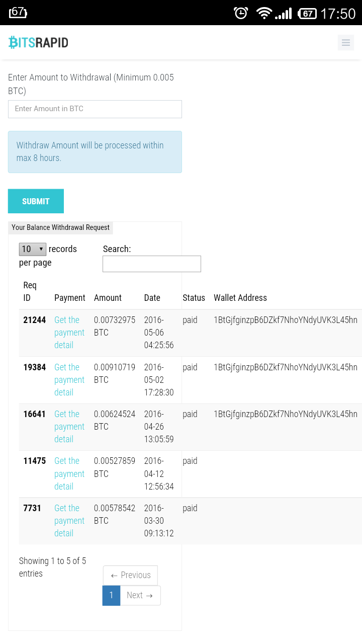Select page 1 in pagination

point(111,595)
